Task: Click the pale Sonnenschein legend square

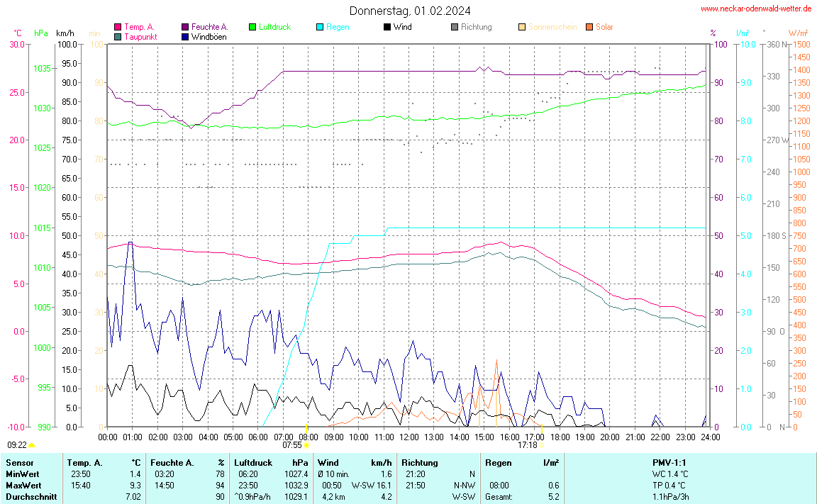Action: pyautogui.click(x=522, y=28)
